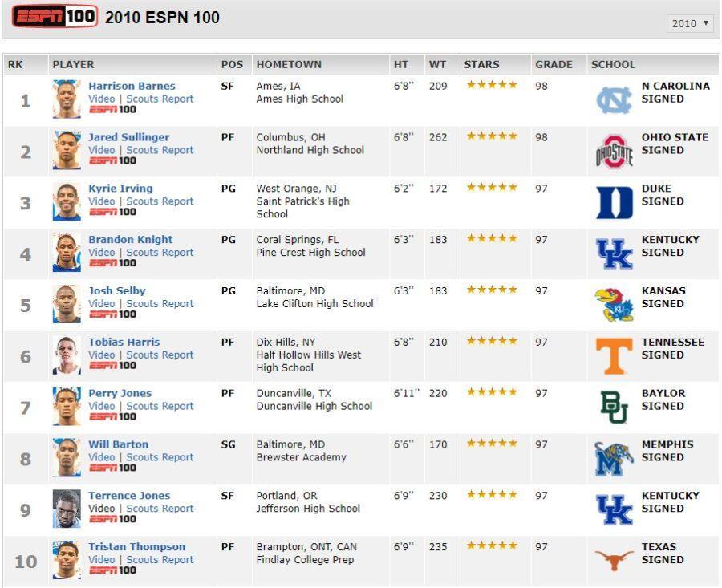The height and width of the screenshot is (588, 722).
Task: Click ESPN 100 badge under Josh Selby
Action: (x=112, y=314)
